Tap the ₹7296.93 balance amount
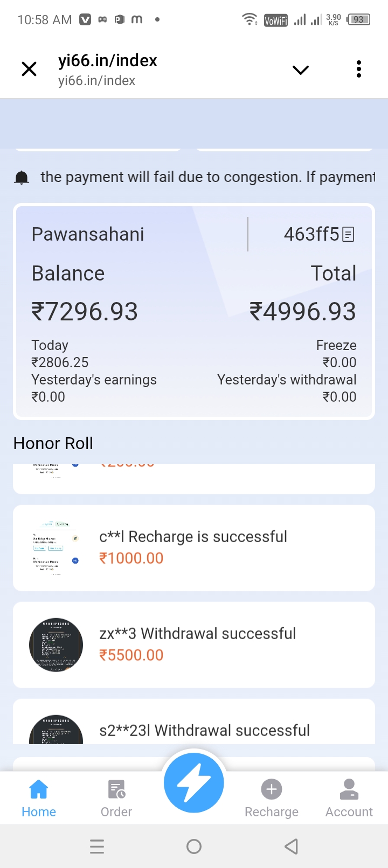Screen dimensions: 388x868 [x=85, y=312]
